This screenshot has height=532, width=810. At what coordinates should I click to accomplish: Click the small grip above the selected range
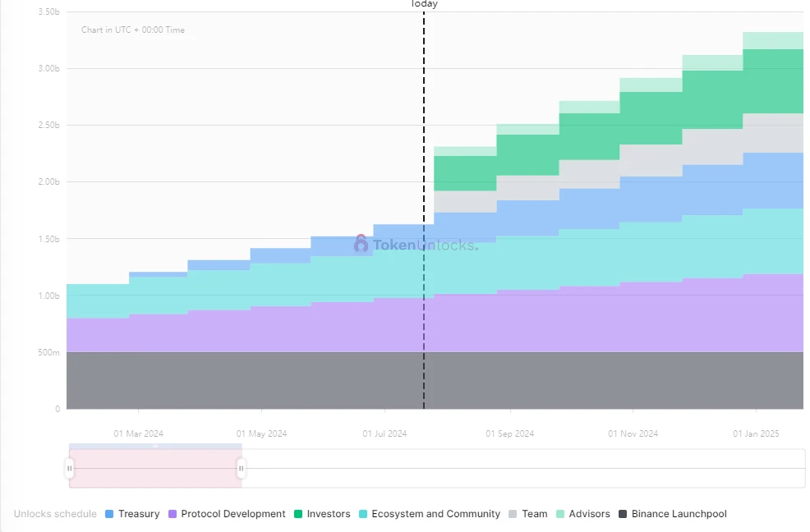pyautogui.click(x=155, y=446)
